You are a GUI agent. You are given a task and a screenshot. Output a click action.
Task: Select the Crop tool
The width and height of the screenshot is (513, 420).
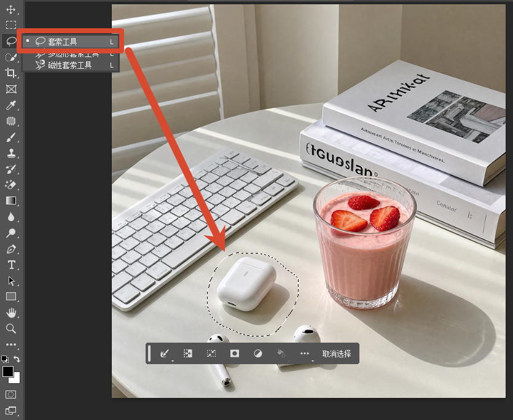coord(11,73)
